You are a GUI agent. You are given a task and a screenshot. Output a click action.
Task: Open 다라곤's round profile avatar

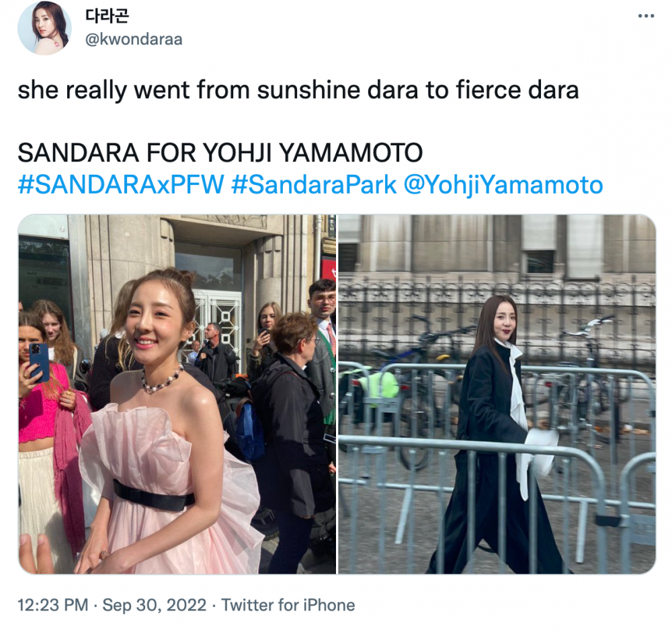[x=44, y=28]
